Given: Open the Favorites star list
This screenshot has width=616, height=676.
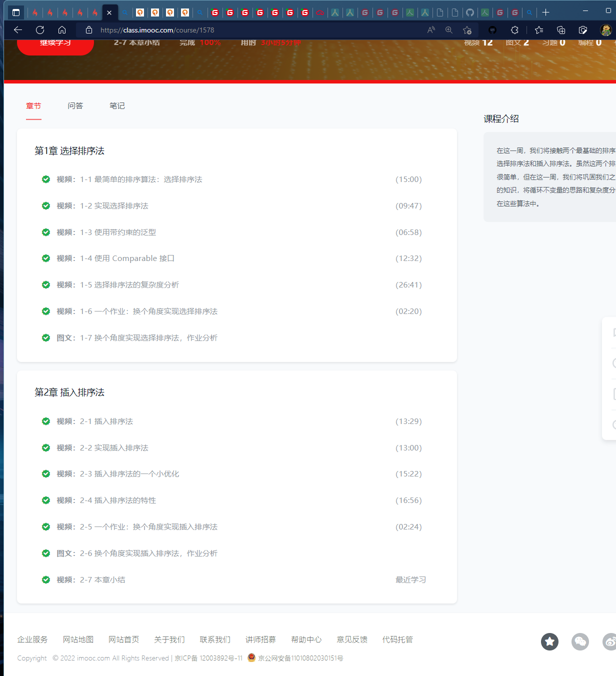Looking at the screenshot, I should pos(539,30).
